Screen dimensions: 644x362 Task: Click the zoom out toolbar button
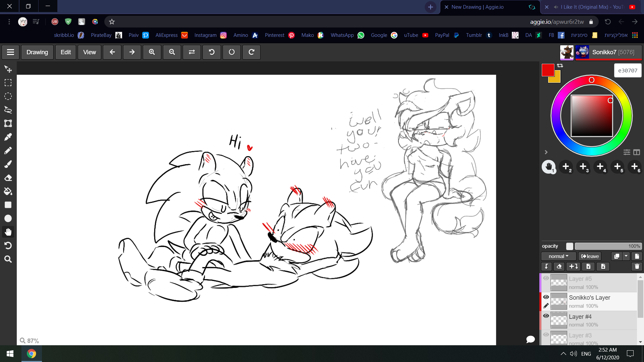coord(172,52)
